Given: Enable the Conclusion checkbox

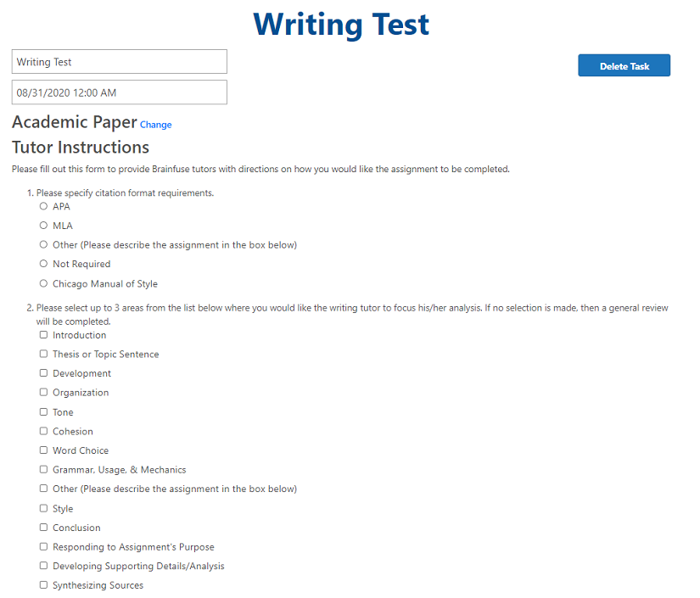Looking at the screenshot, I should click(43, 528).
